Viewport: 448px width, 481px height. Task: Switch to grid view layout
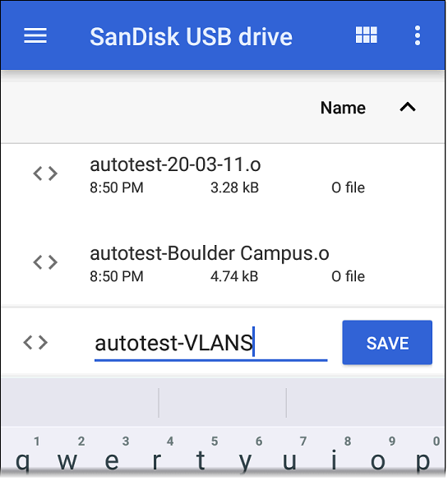pyautogui.click(x=366, y=35)
